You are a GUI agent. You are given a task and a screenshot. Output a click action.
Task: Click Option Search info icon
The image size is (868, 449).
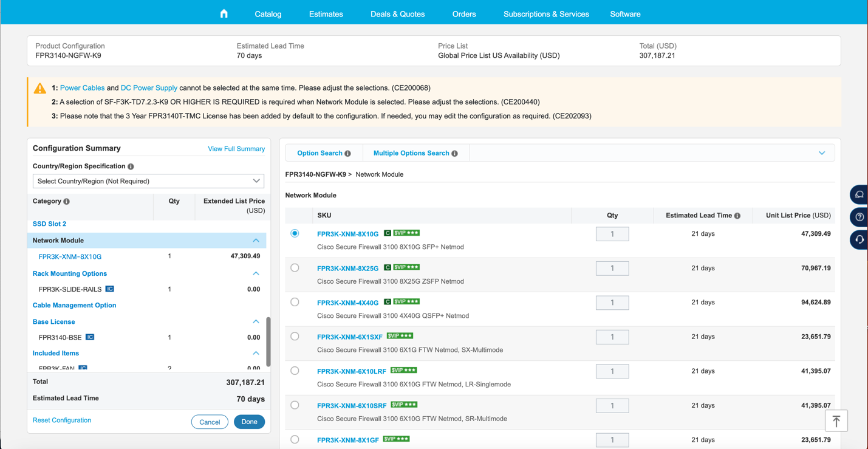[x=347, y=154]
